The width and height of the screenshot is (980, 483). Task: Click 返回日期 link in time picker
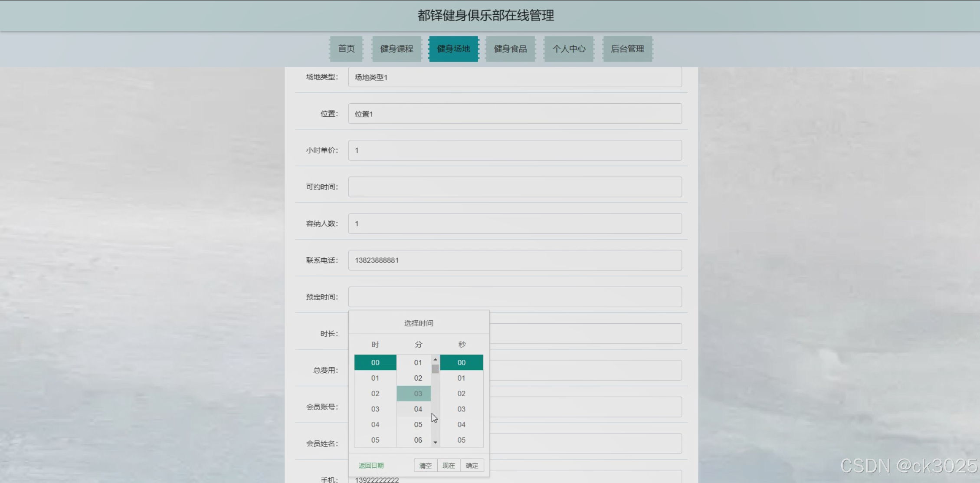click(x=371, y=466)
